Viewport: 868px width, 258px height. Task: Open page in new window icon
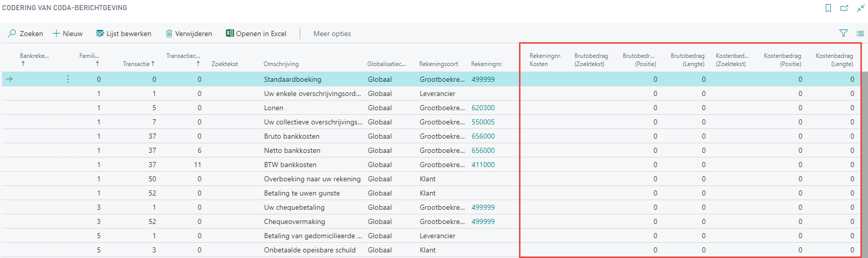844,8
